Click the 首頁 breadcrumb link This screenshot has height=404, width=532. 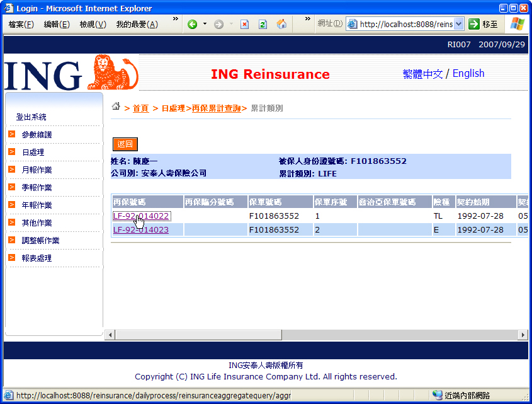[x=141, y=108]
